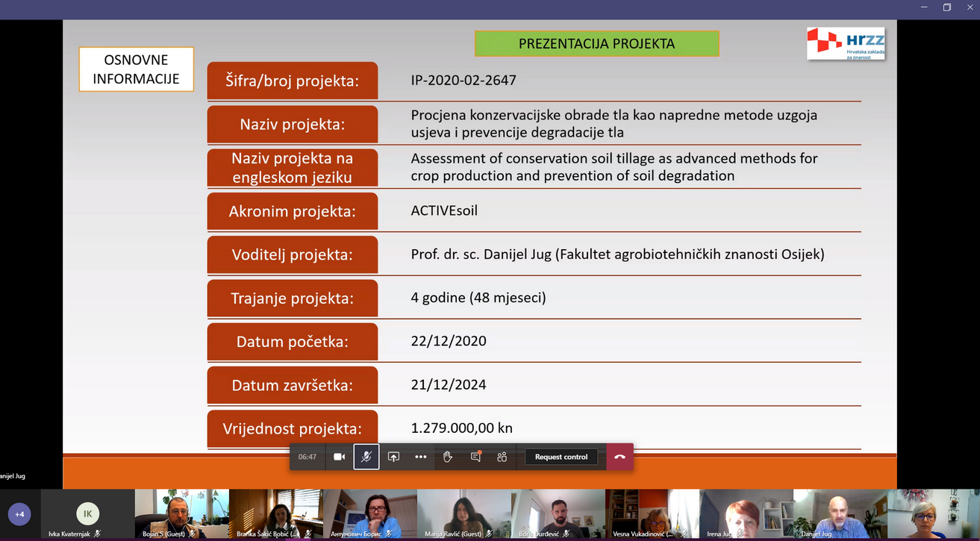
Task: Select Ivka Kvaternjak's IK avatar tile
Action: 87,514
